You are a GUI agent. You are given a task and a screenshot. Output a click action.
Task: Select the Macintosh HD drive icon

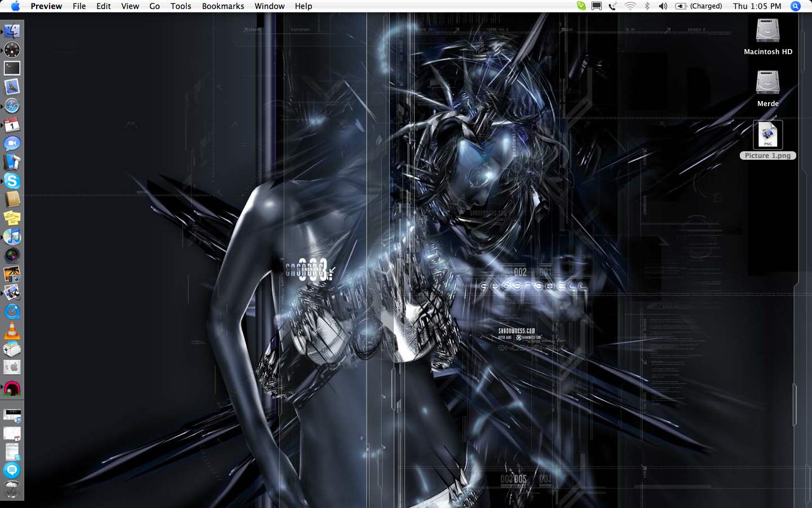tap(768, 30)
